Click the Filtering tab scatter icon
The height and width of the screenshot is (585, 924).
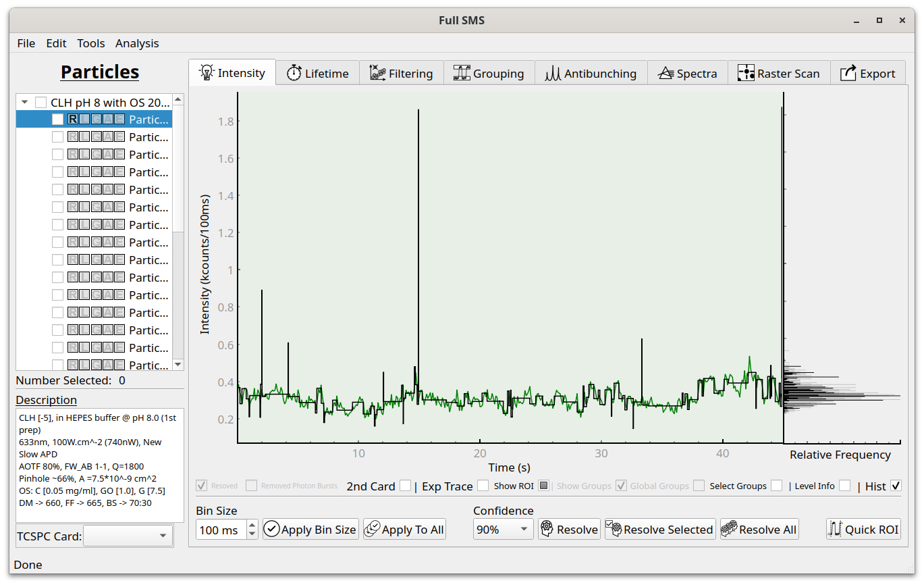tap(378, 73)
